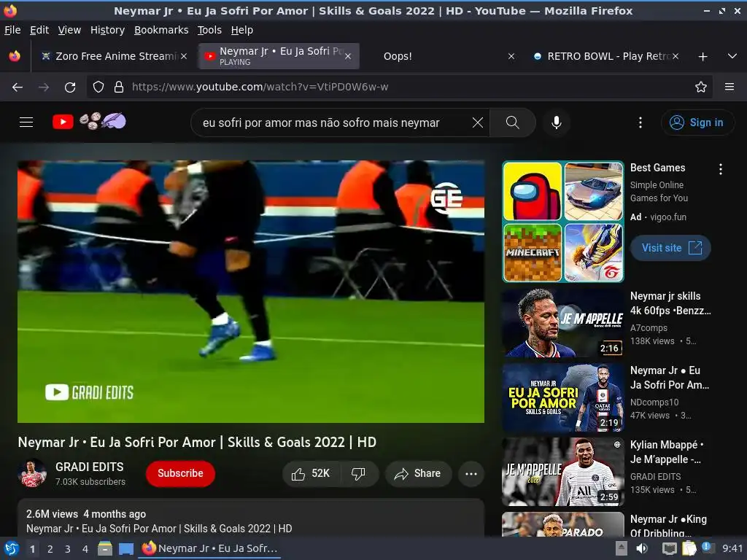Viewport: 747px width, 560px height.
Task: Open GRADI EDITS channel name link
Action: click(x=89, y=467)
